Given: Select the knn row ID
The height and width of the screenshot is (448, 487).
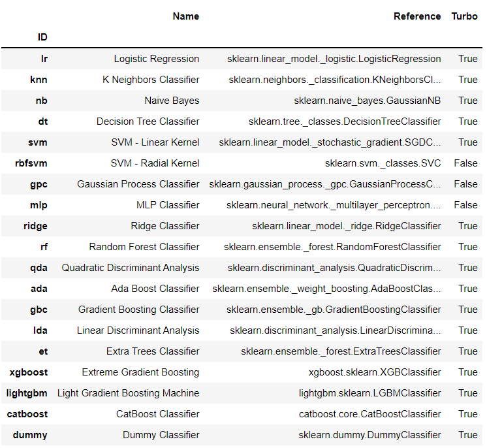Looking at the screenshot, I should [x=39, y=80].
